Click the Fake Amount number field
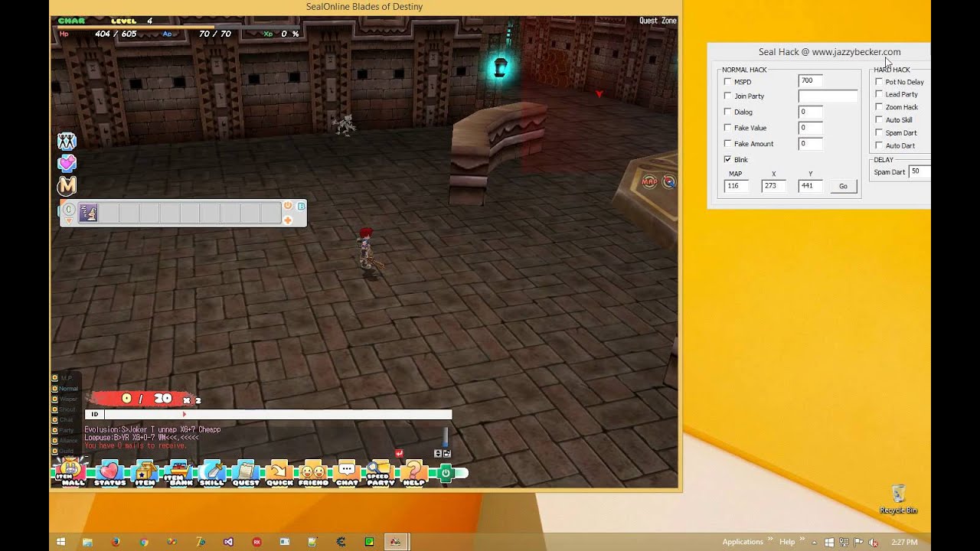The image size is (980, 551). (x=810, y=143)
